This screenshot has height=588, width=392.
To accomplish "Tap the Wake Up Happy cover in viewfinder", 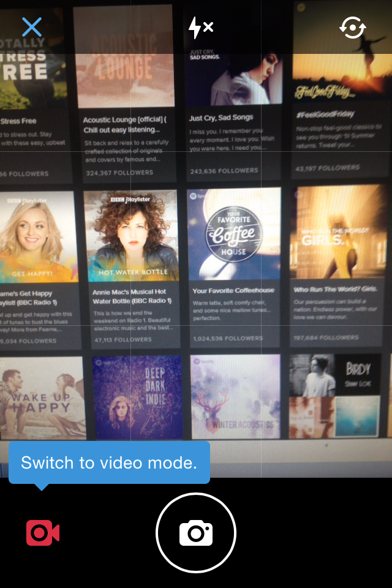I will coord(42,398).
